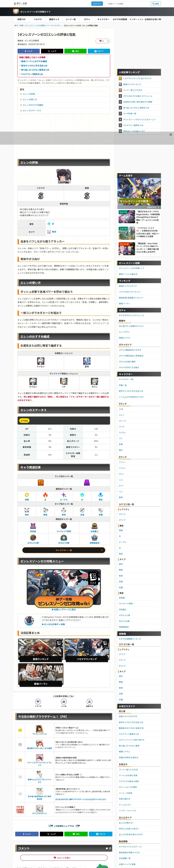Open the S rank character list icon

[x=41, y=482]
